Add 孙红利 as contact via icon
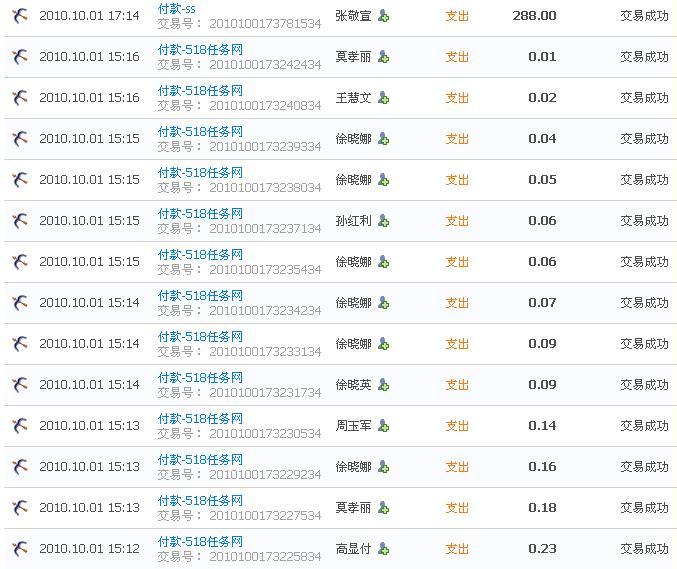 tap(384, 221)
